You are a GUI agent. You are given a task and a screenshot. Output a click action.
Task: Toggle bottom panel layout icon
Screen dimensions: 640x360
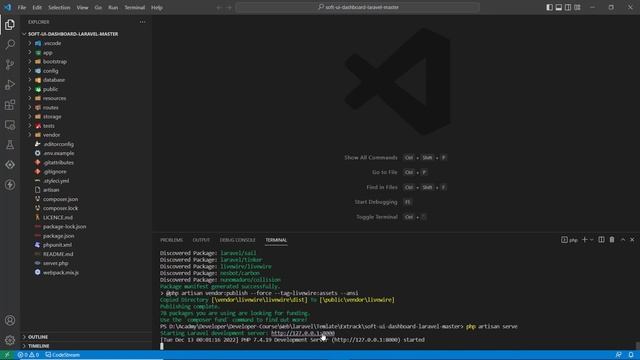559,7
